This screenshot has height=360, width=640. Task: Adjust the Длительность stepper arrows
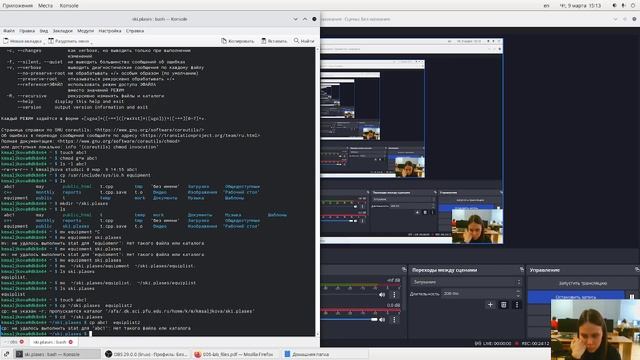518,293
